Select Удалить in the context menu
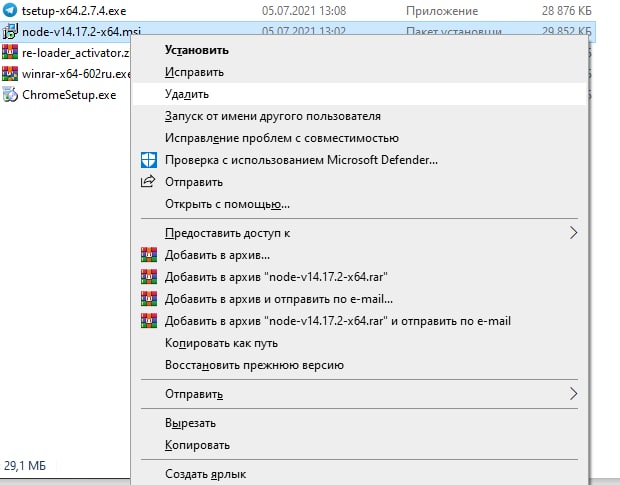This screenshot has height=485, width=620. pos(359,94)
